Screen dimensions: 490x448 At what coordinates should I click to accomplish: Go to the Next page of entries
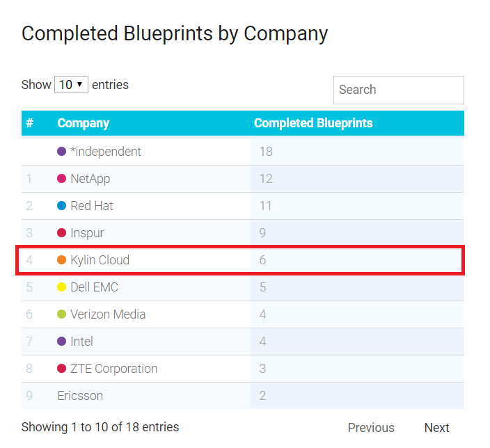tap(436, 428)
